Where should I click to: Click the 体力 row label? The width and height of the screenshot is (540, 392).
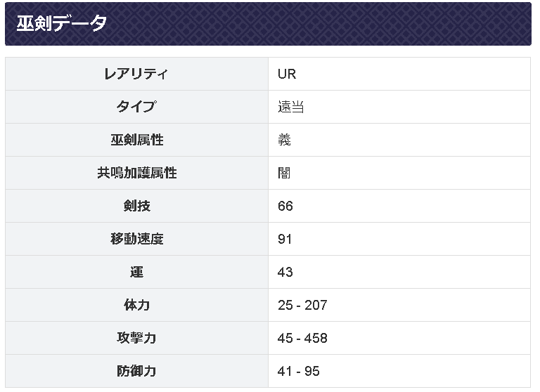pyautogui.click(x=136, y=305)
